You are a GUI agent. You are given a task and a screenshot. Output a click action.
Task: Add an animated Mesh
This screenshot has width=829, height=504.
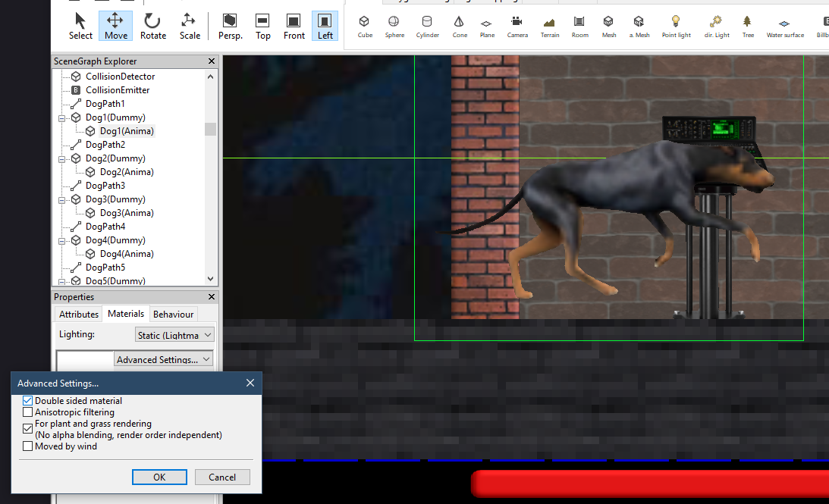tap(639, 27)
